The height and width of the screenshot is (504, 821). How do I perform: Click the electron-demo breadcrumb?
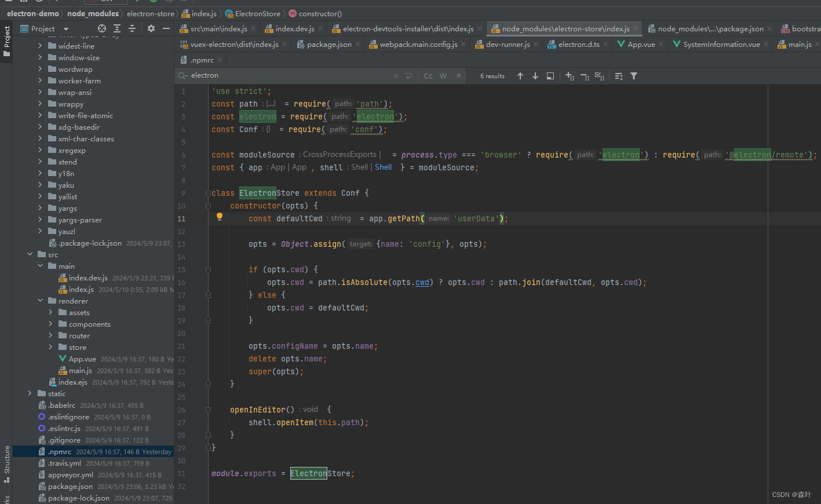click(33, 13)
